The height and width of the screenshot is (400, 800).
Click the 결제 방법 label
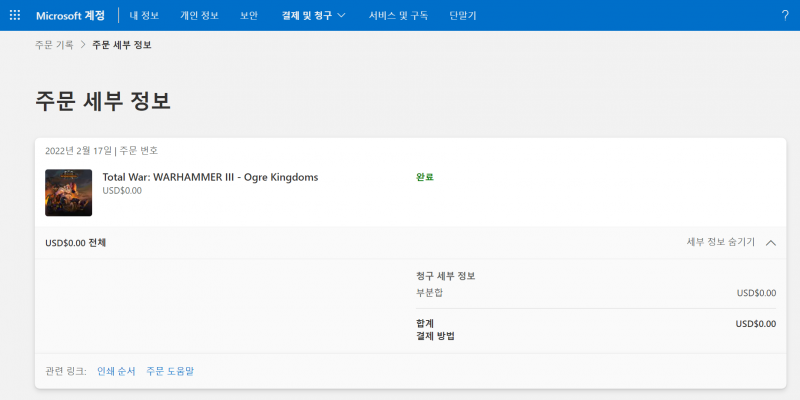[x=435, y=336]
